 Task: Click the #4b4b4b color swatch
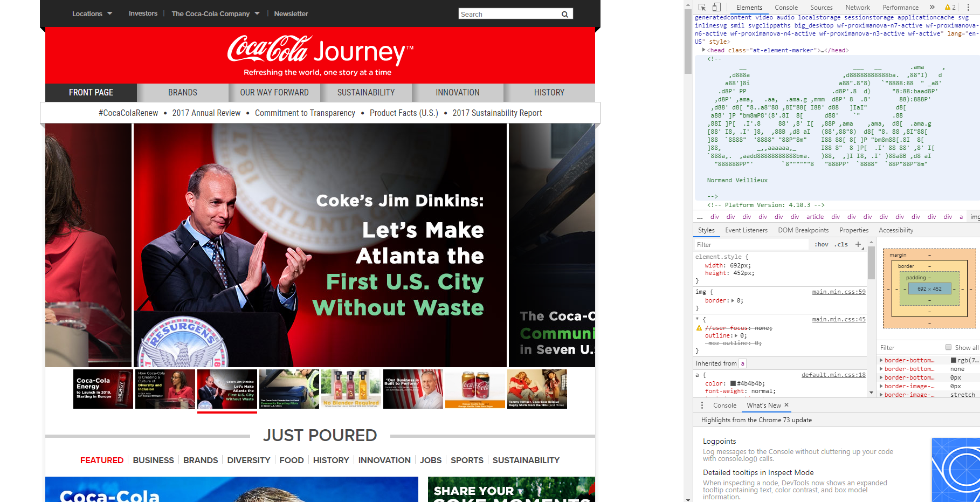click(733, 383)
